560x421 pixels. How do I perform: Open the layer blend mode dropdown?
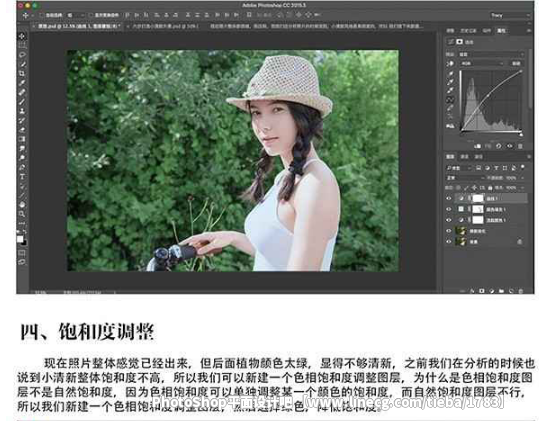(x=465, y=178)
